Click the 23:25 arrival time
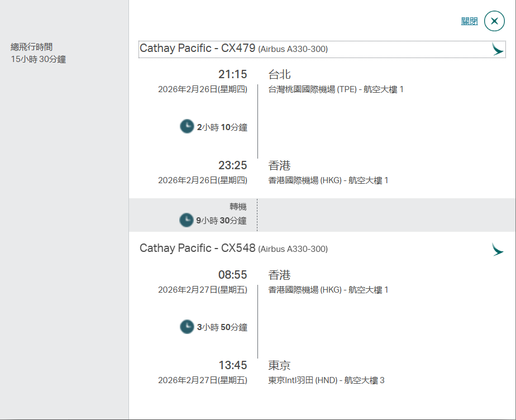Screen dimensions: 516x420 (233, 165)
